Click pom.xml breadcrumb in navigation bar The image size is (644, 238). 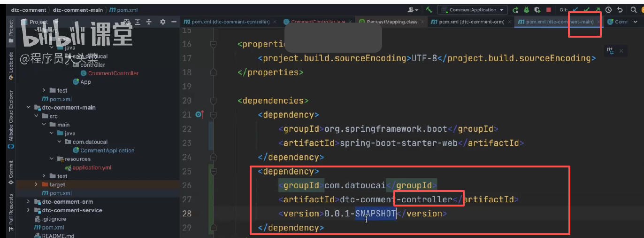pyautogui.click(x=123, y=10)
